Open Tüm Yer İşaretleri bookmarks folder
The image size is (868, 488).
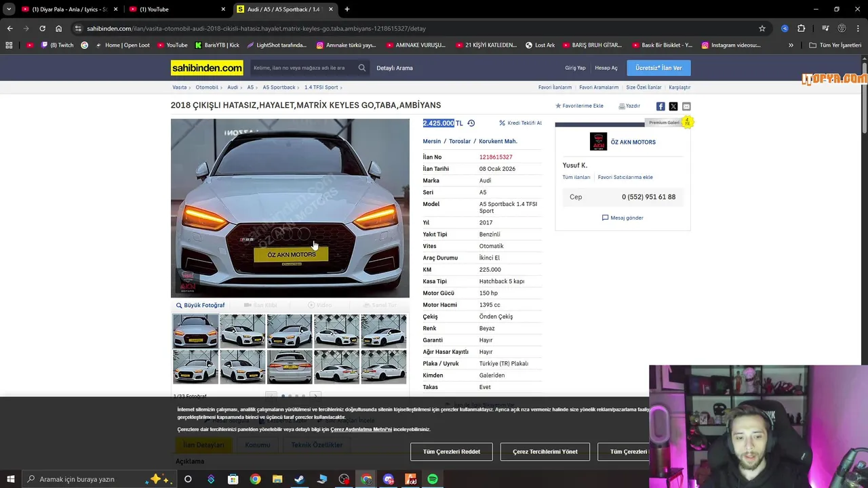[x=835, y=45]
